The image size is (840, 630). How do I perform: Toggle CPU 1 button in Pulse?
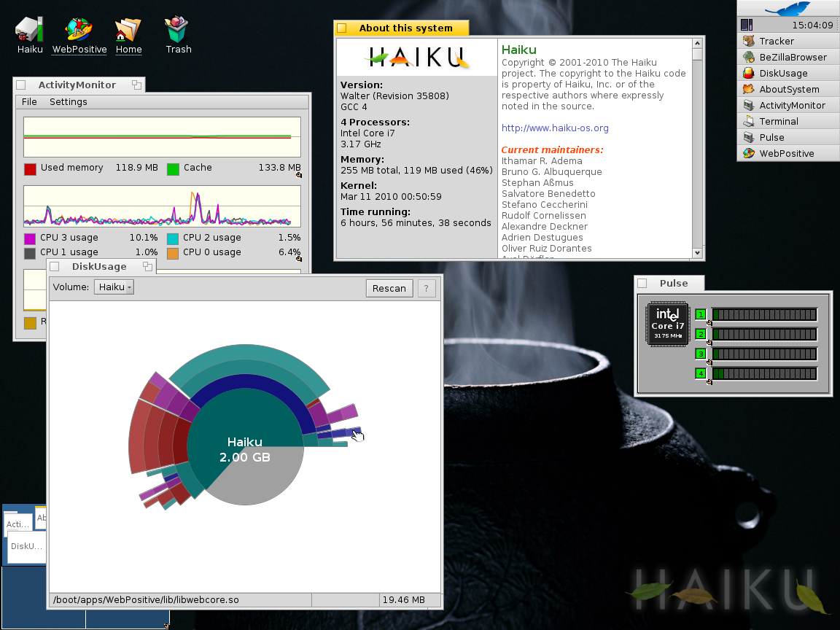701,315
